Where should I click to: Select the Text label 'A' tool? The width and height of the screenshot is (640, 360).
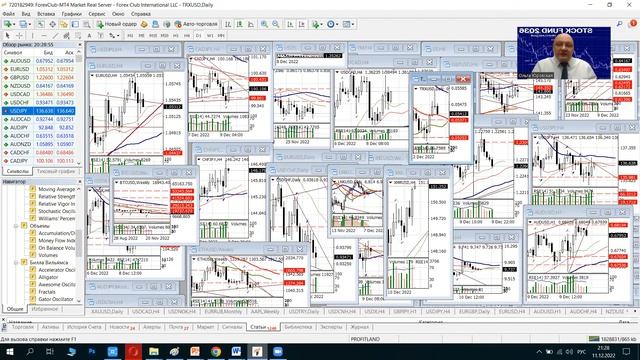click(x=89, y=36)
